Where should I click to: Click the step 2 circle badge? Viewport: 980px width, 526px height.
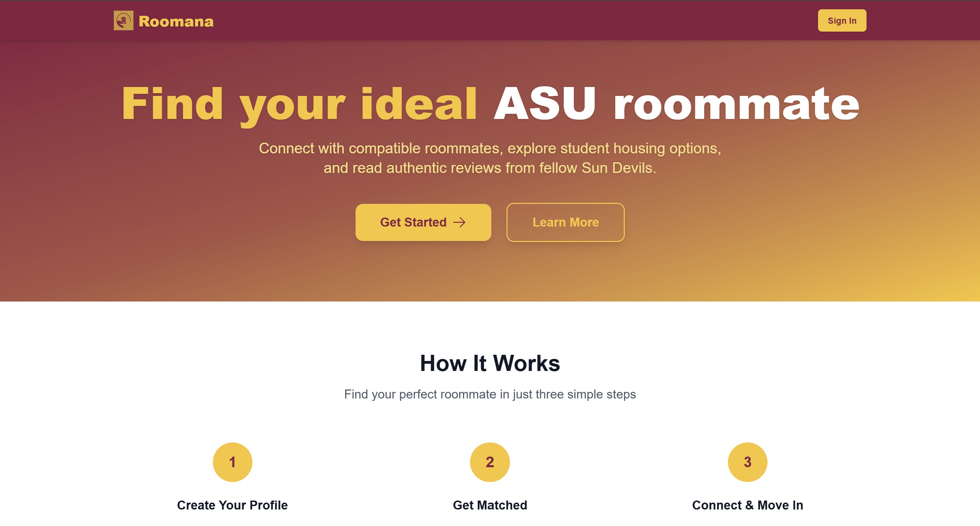tap(490, 462)
